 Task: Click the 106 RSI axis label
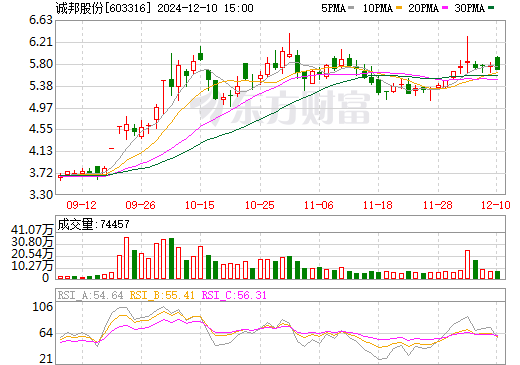43,307
